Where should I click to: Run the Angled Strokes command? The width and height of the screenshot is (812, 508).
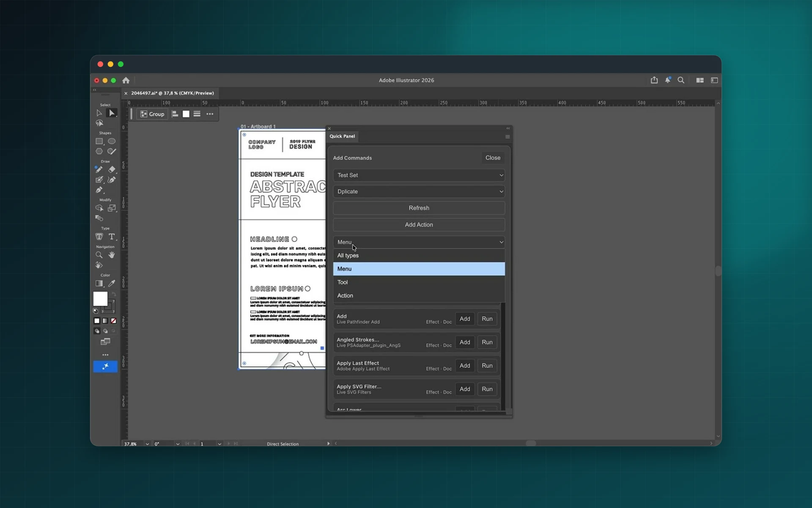[x=487, y=342]
